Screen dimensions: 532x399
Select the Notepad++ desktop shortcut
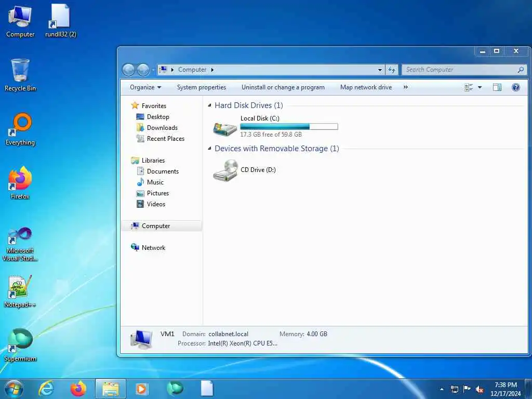click(20, 291)
